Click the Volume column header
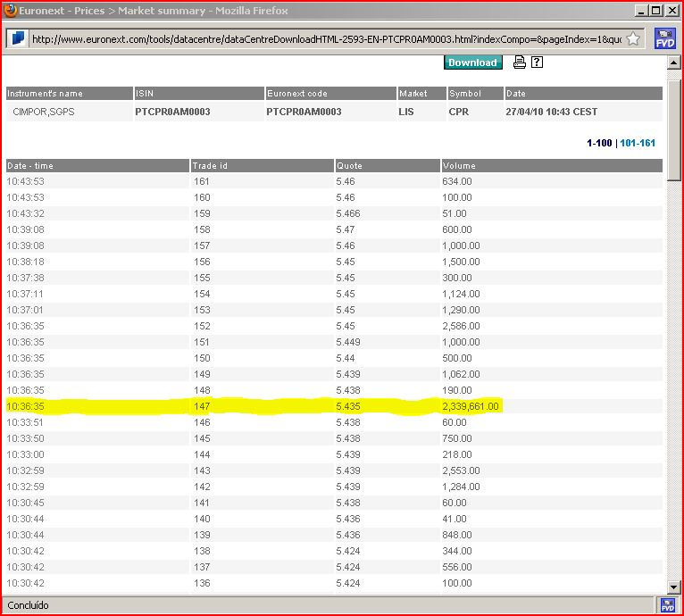This screenshot has height=616, width=684. [x=552, y=166]
